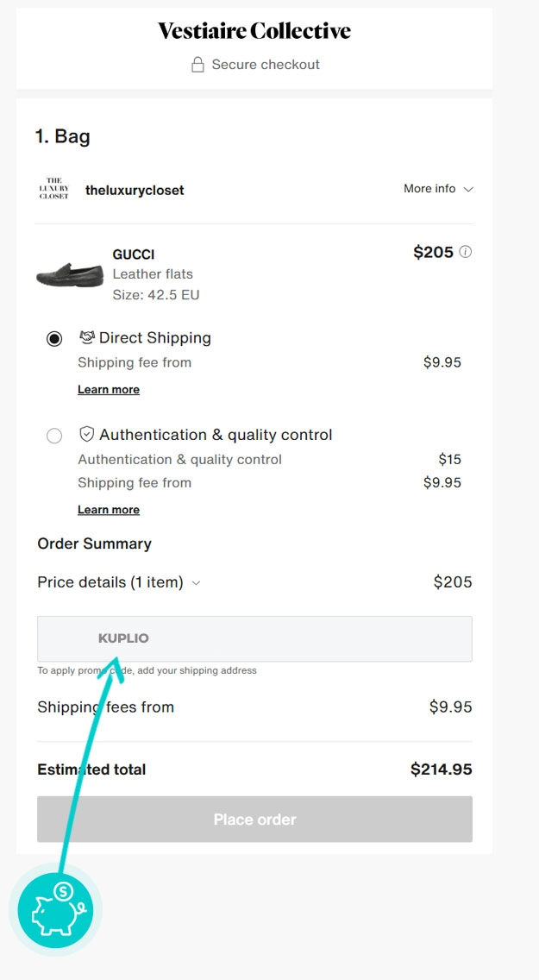
Task: Select the Direct Shipping radio option
Action: click(54, 339)
